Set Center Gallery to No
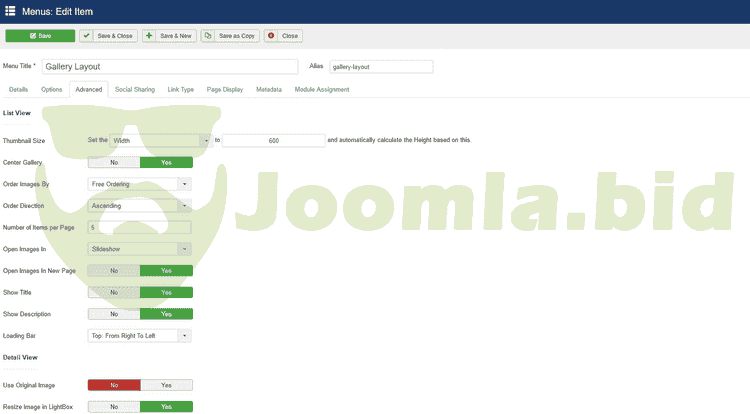Viewport: 750px width, 414px height. point(114,162)
